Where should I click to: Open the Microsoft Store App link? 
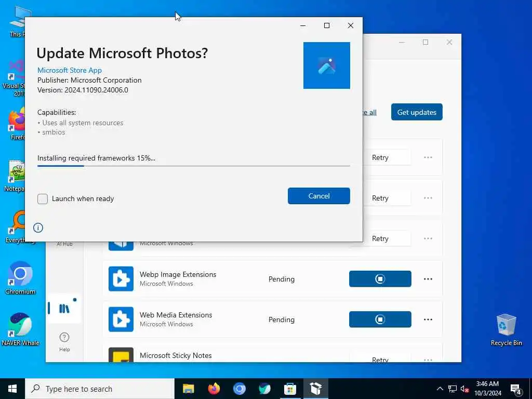70,70
